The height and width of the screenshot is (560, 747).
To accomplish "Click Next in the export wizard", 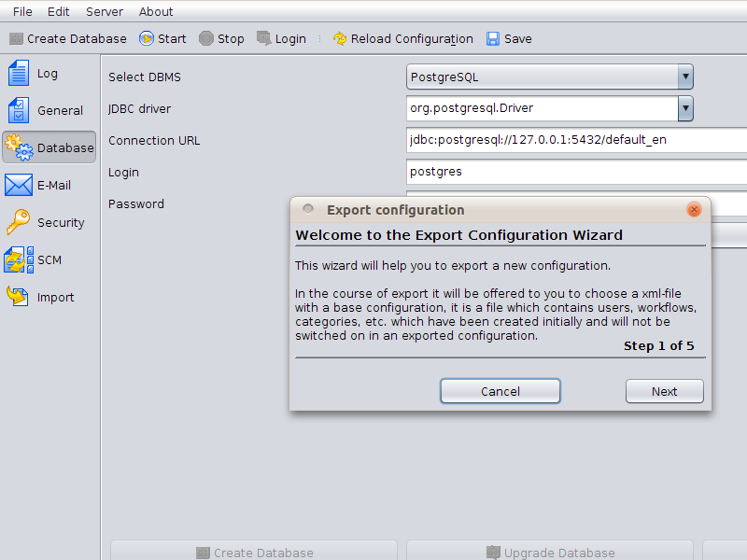I will [664, 391].
